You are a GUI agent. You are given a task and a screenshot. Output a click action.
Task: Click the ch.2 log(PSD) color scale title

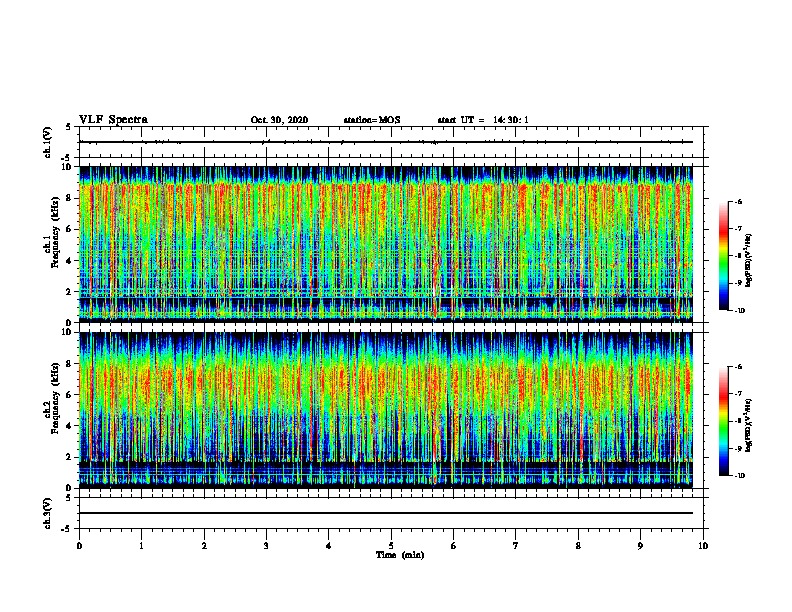point(749,426)
